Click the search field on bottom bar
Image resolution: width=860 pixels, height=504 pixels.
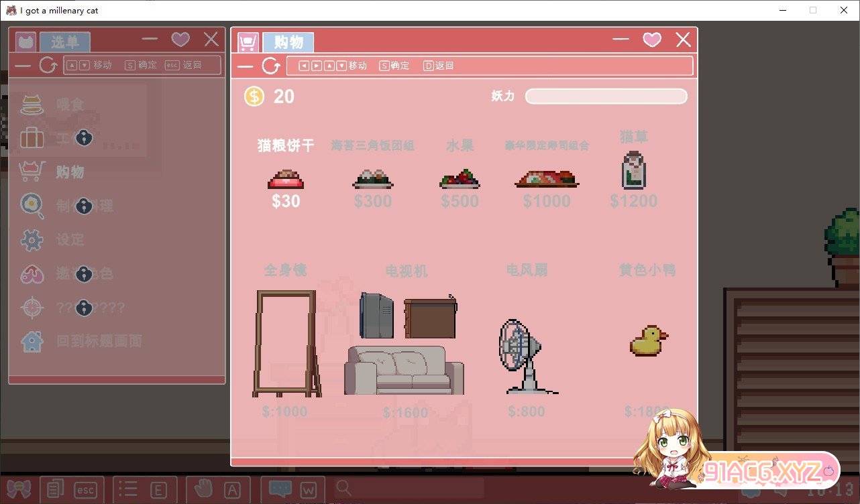409,489
